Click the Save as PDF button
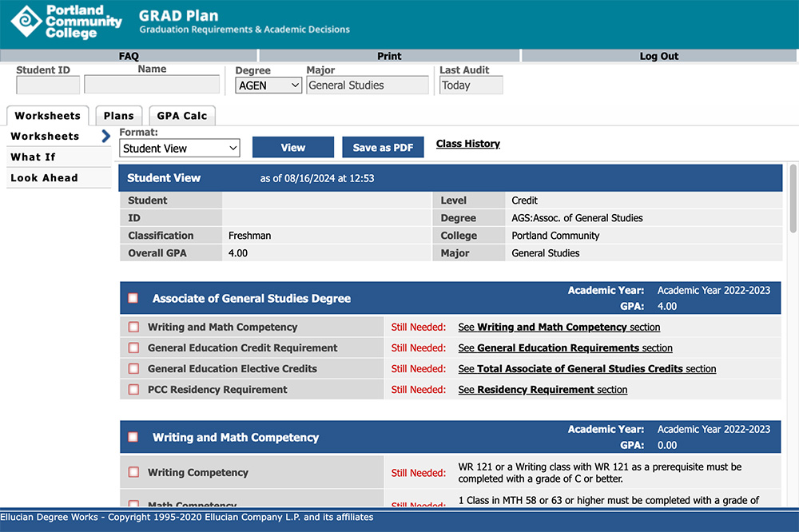 383,147
